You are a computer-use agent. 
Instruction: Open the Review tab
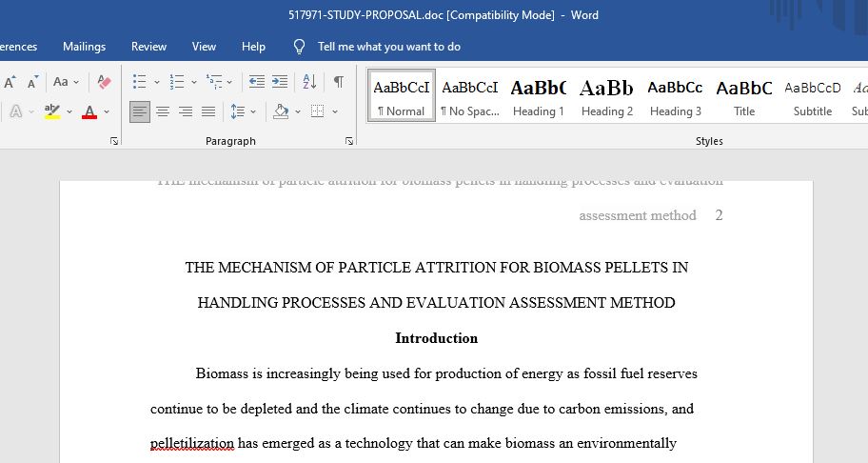coord(148,47)
